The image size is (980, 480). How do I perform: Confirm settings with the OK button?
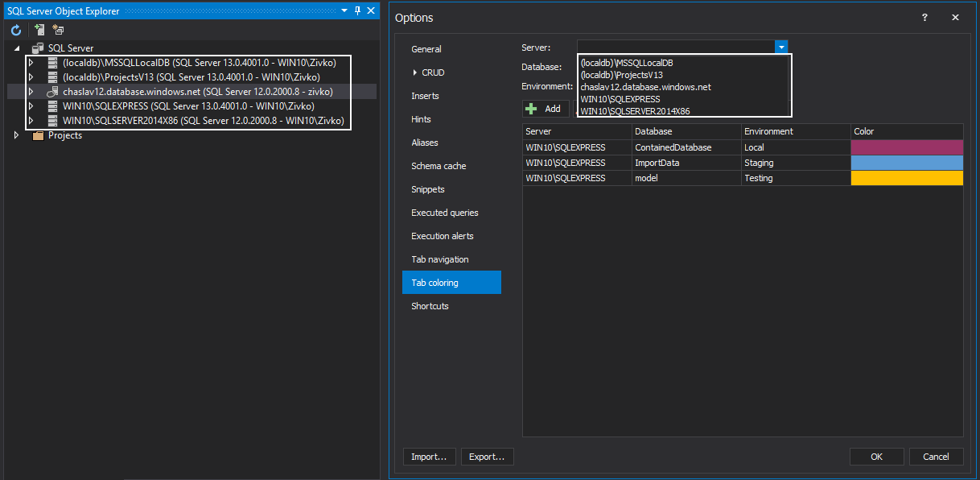(x=876, y=457)
